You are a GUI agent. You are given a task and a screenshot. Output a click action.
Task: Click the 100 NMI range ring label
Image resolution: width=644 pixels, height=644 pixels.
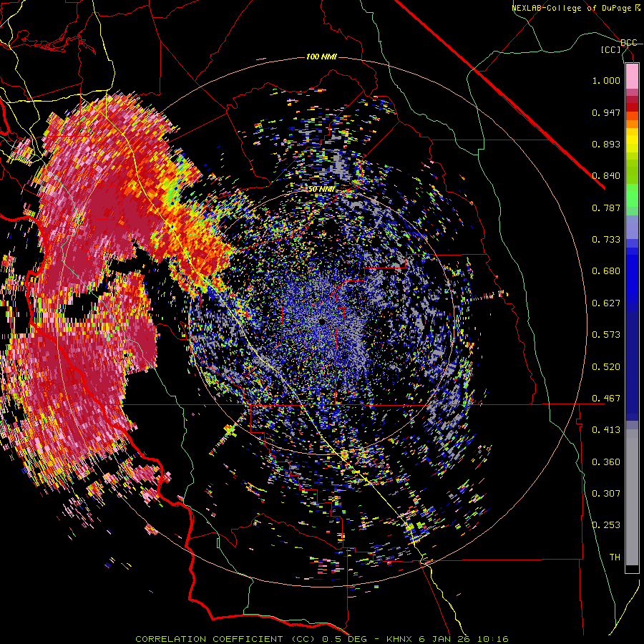(x=321, y=57)
